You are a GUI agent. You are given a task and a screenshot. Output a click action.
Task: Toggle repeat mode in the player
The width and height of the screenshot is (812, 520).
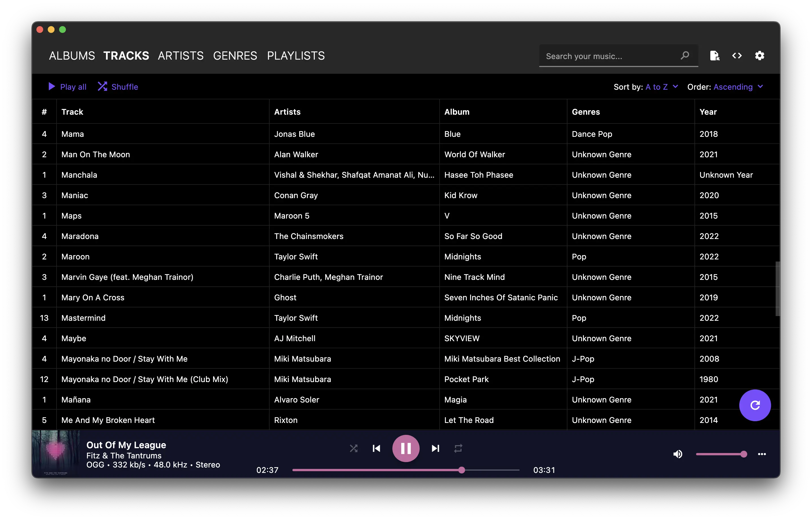pos(458,448)
